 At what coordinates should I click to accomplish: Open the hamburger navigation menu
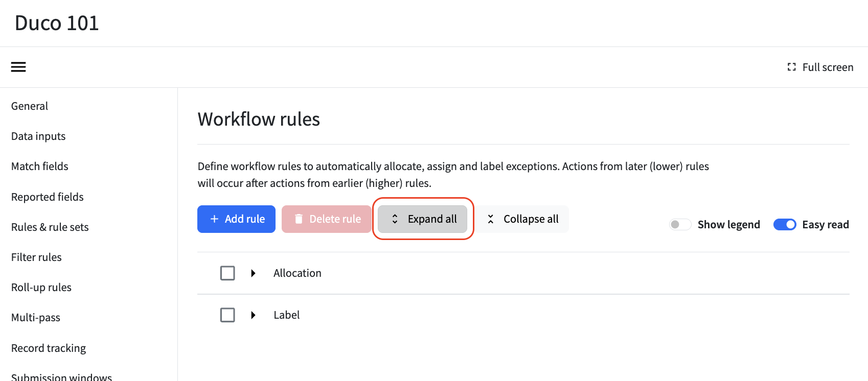(x=18, y=67)
